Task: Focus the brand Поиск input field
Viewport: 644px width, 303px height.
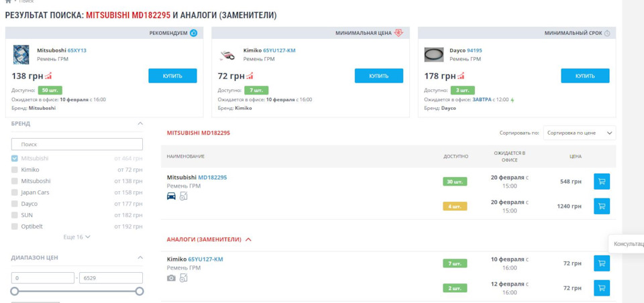Action: 77,145
